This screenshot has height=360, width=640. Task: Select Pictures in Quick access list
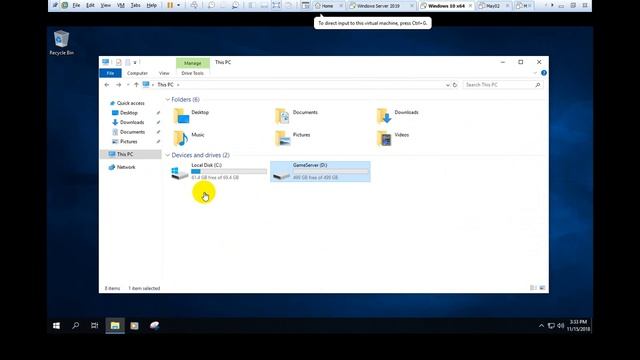129,142
